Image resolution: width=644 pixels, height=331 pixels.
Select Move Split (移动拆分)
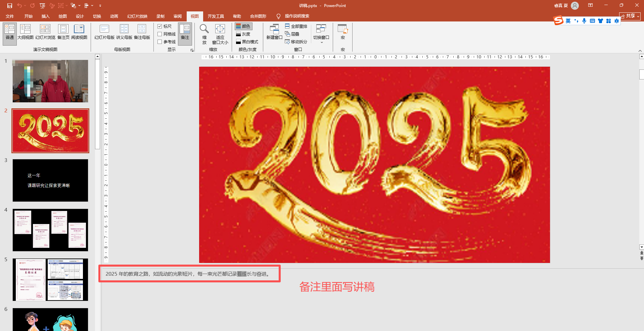(296, 42)
